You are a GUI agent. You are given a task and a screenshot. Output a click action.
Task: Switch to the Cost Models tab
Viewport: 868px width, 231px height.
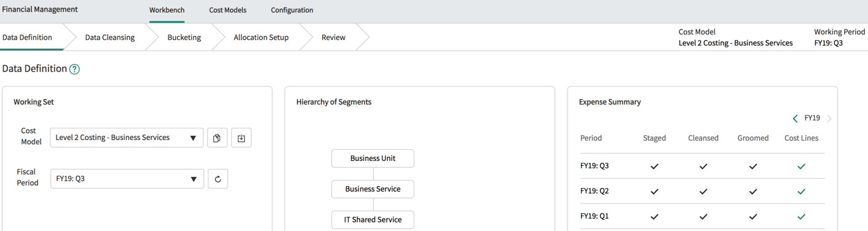click(227, 10)
